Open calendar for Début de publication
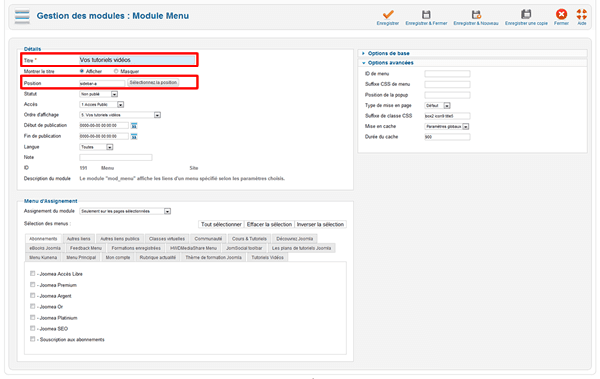 [x=134, y=126]
